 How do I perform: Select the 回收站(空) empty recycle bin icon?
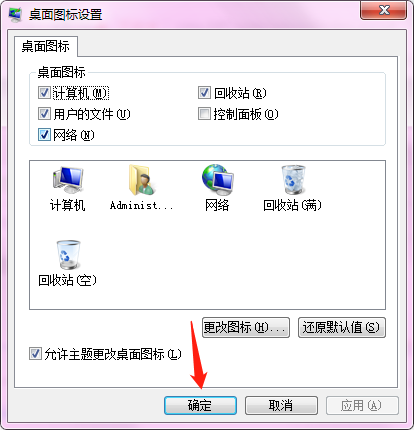(x=68, y=255)
